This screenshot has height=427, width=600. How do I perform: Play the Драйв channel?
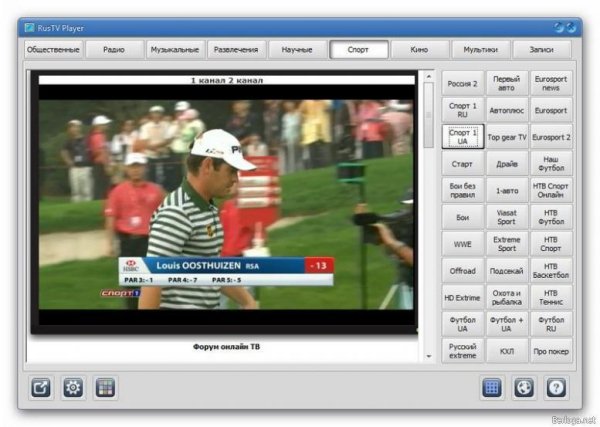[507, 164]
